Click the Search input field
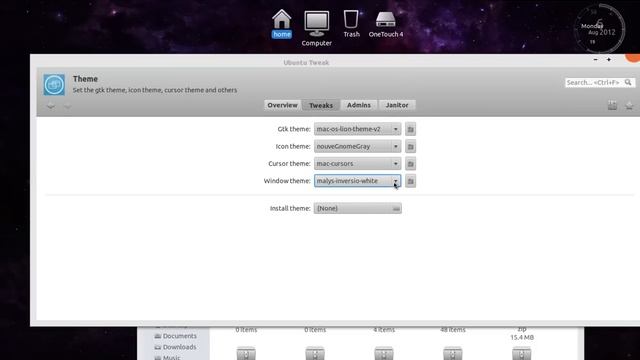 [600, 82]
